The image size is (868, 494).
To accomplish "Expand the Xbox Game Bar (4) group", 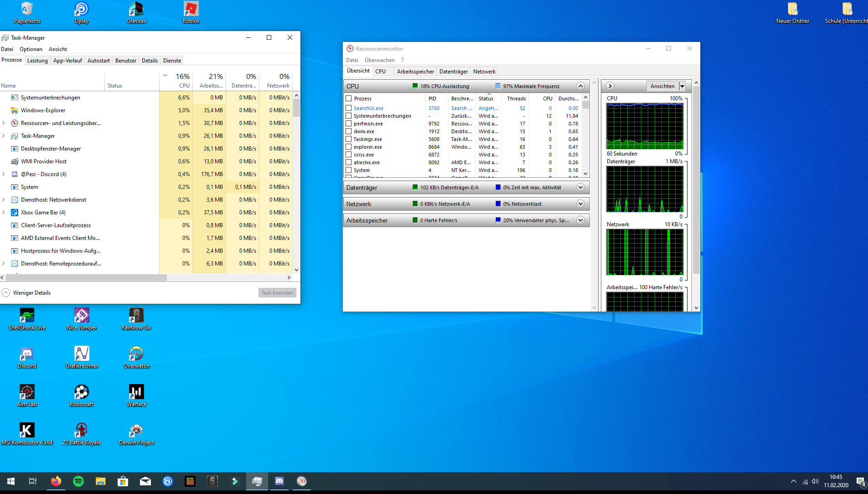I will click(x=4, y=213).
